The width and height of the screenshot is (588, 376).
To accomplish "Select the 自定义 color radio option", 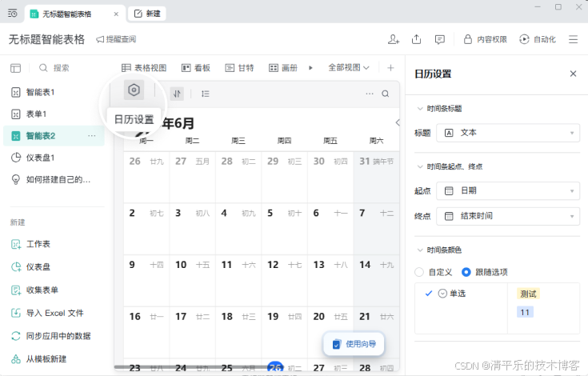I will [419, 272].
